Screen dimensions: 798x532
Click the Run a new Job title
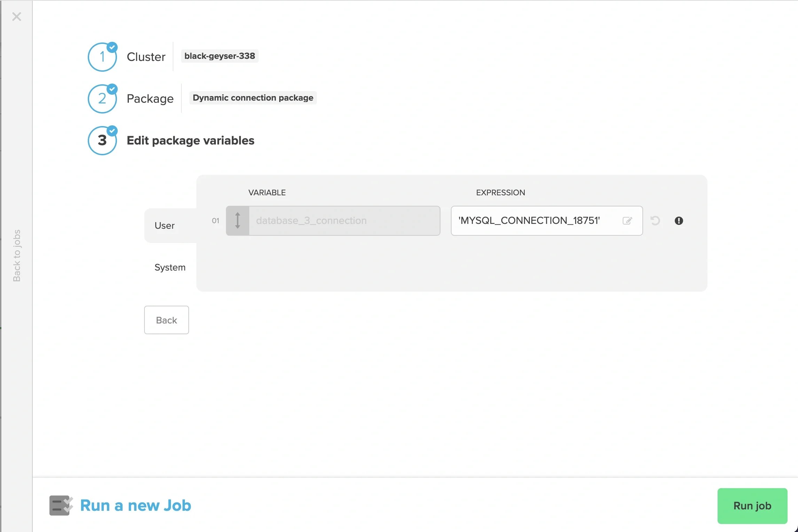(136, 506)
